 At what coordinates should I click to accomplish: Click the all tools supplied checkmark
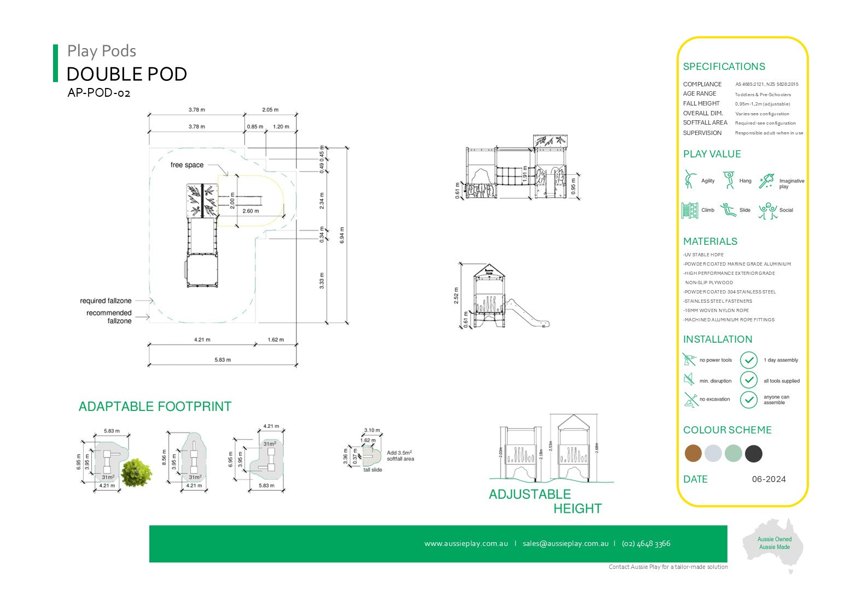(748, 380)
